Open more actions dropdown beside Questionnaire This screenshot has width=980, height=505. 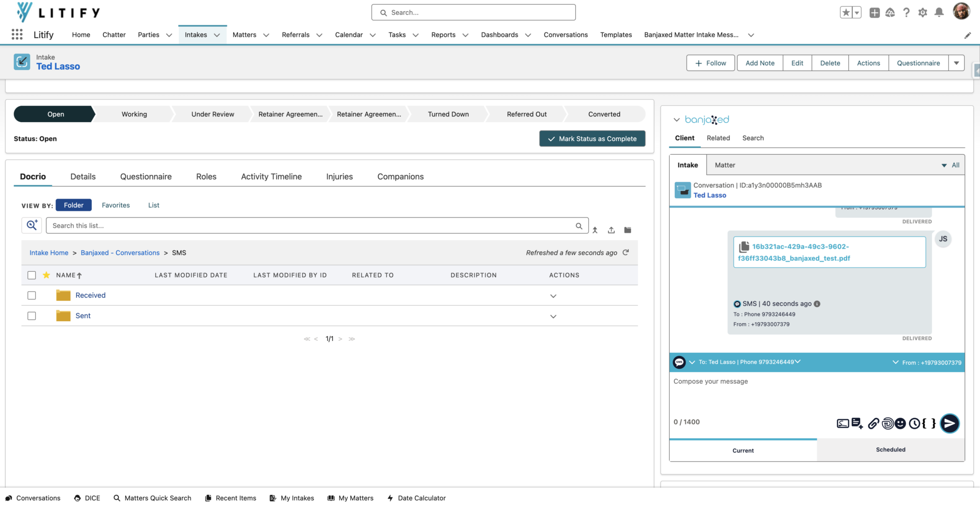pos(957,63)
